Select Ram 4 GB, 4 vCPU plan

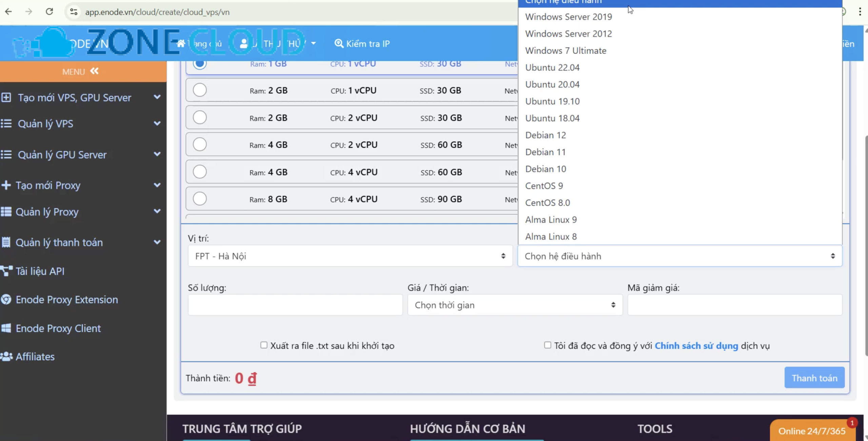[x=200, y=172]
